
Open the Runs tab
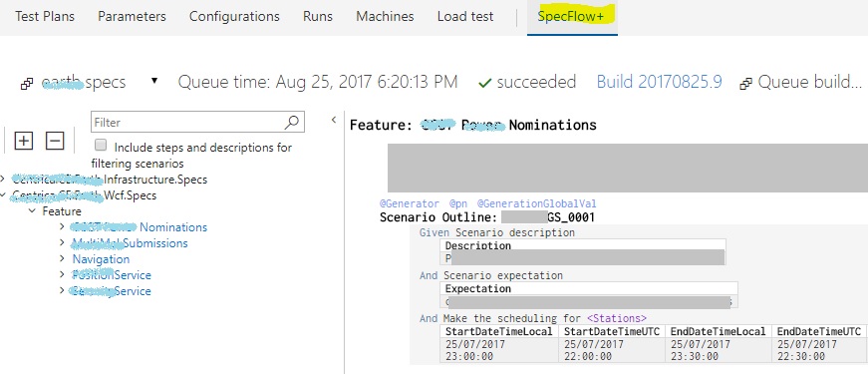point(318,17)
